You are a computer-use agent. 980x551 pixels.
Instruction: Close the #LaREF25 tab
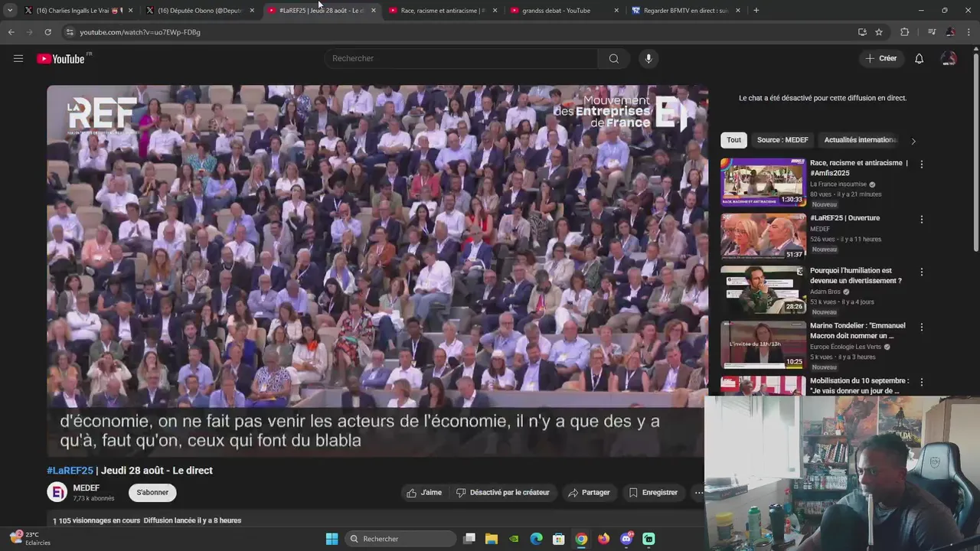point(374,11)
